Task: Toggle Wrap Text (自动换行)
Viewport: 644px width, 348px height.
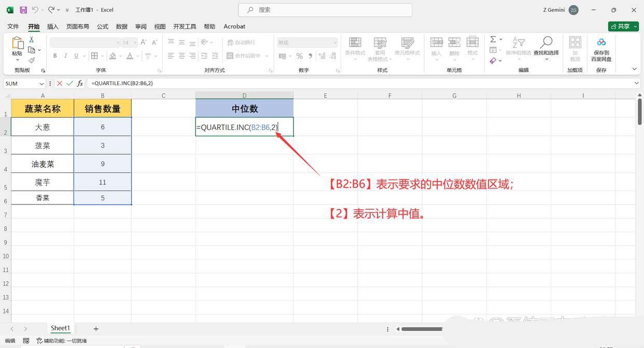Action: 241,42
